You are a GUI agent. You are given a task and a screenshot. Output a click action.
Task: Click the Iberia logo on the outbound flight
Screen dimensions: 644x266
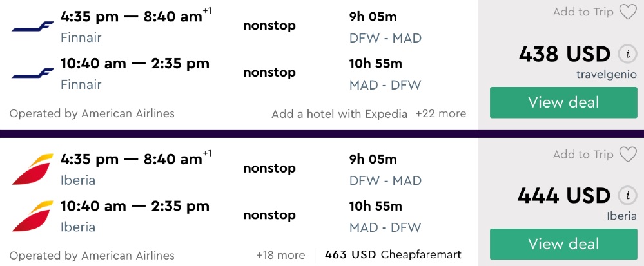(x=33, y=169)
